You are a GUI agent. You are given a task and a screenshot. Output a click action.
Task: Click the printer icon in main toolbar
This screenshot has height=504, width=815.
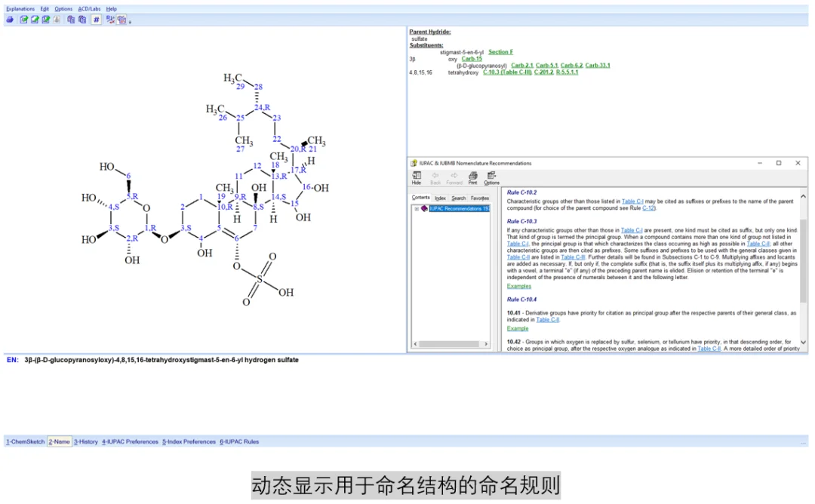tap(10, 20)
